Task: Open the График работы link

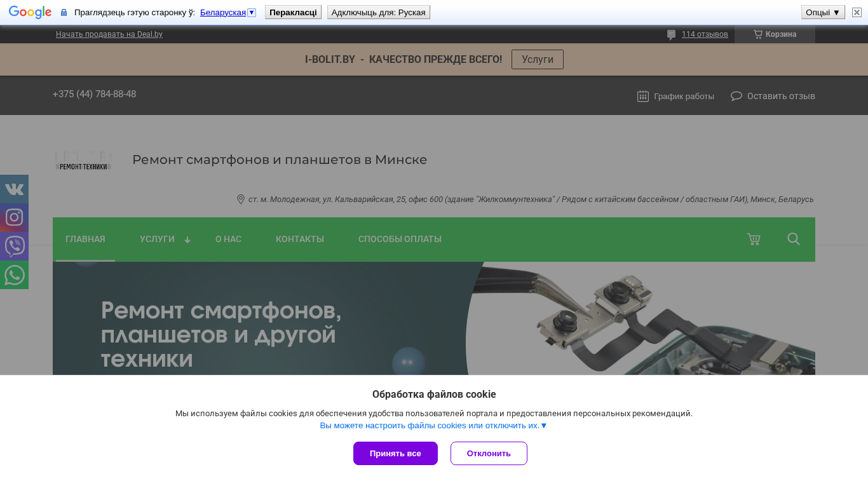Action: tap(684, 96)
